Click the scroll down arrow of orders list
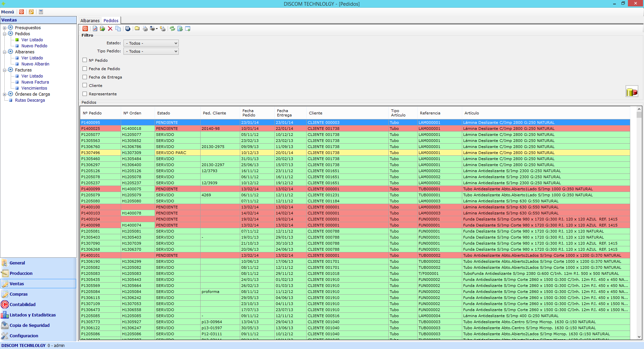 pos(639,337)
